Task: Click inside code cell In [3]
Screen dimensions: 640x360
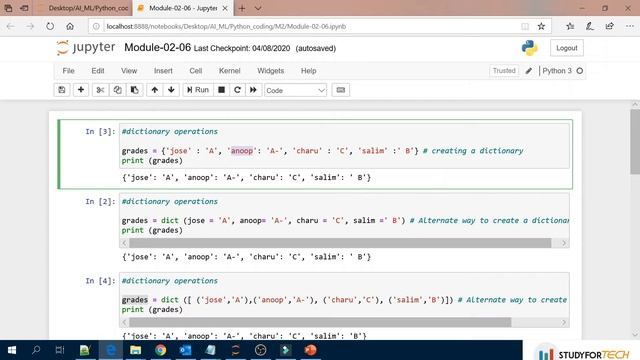Action: click(344, 146)
